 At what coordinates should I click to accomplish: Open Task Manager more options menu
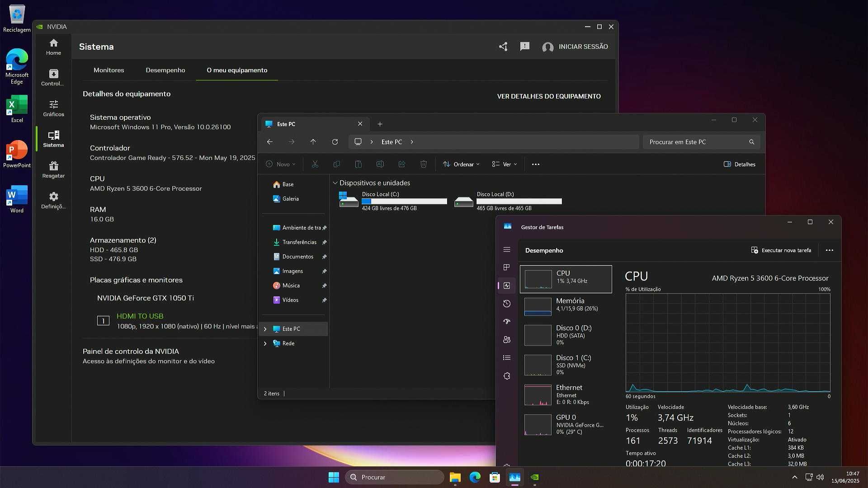pyautogui.click(x=829, y=250)
